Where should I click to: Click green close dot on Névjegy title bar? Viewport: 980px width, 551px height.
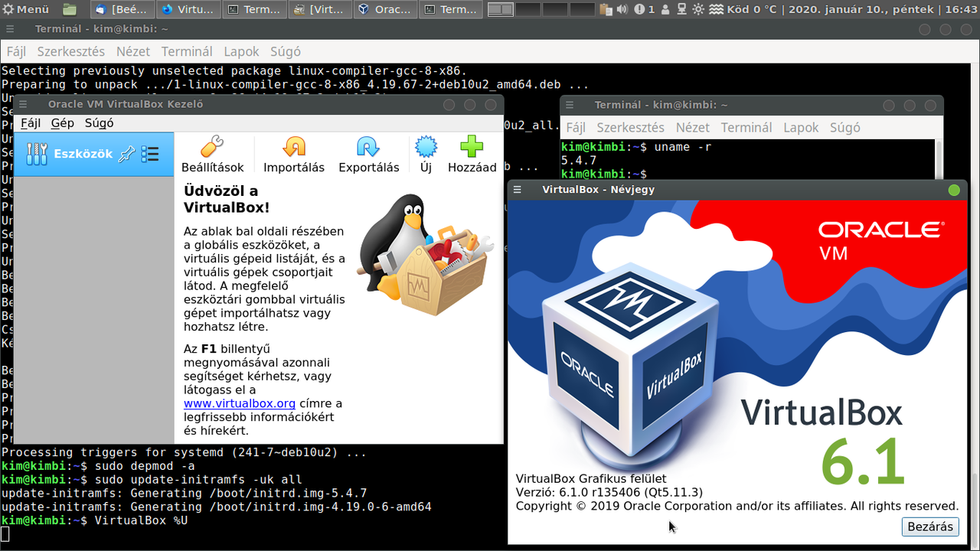954,190
